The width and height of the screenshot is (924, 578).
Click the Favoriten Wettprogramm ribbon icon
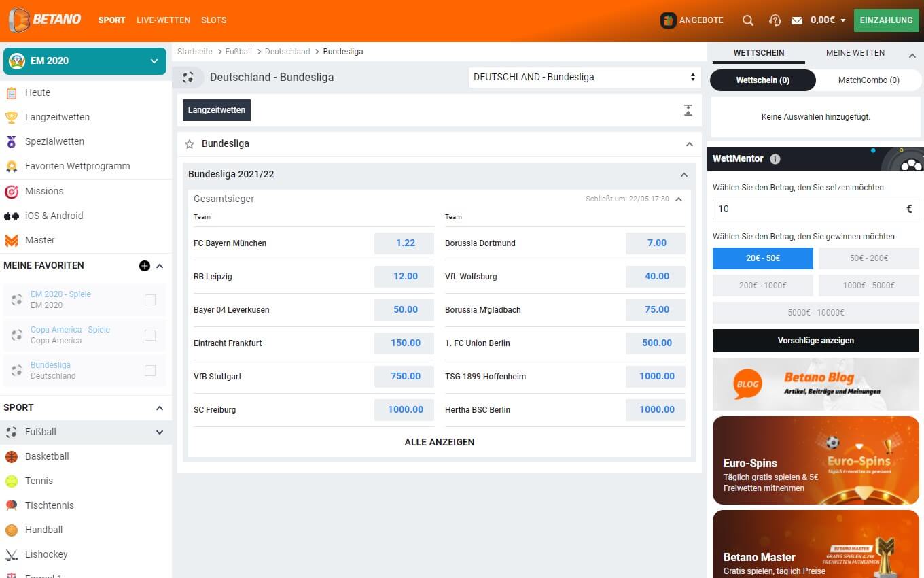[x=12, y=166]
